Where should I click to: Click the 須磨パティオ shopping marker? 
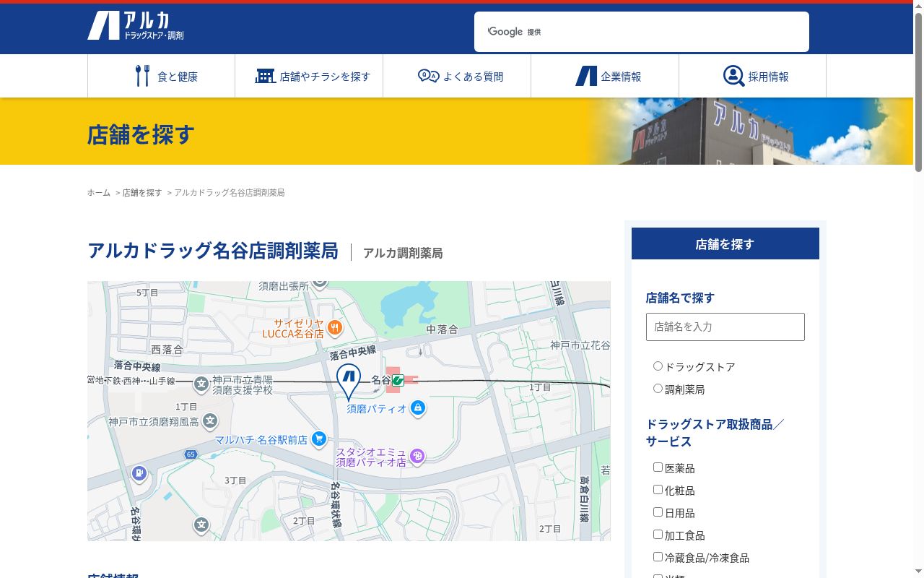(x=417, y=408)
